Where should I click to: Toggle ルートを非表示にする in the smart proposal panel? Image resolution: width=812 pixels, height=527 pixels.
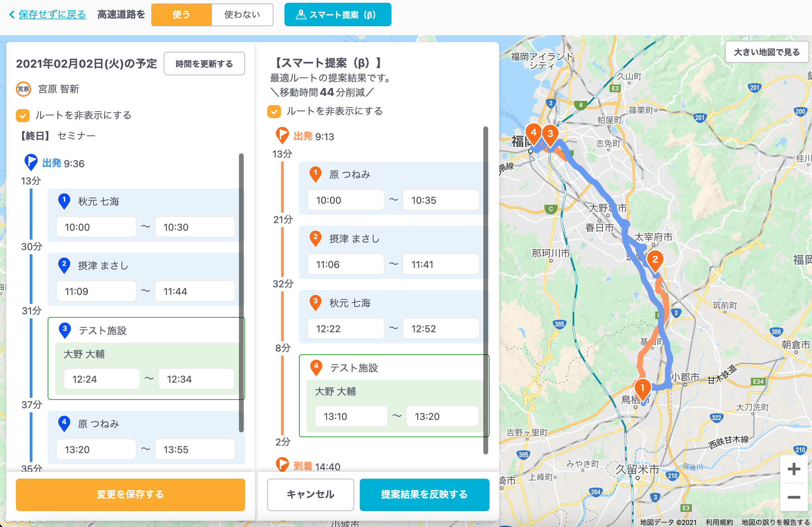coord(274,111)
